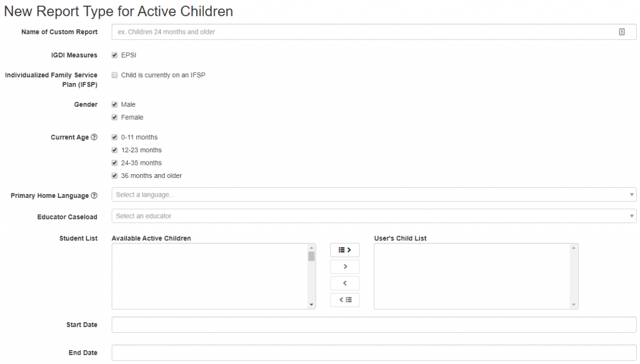The image size is (640, 364).
Task: Click the Available Active Children scrollbar thumb
Action: [x=311, y=256]
